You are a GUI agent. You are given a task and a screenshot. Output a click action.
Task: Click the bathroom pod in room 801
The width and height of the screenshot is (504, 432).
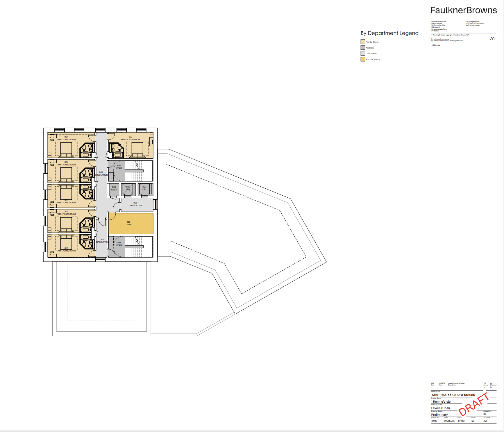point(87,150)
